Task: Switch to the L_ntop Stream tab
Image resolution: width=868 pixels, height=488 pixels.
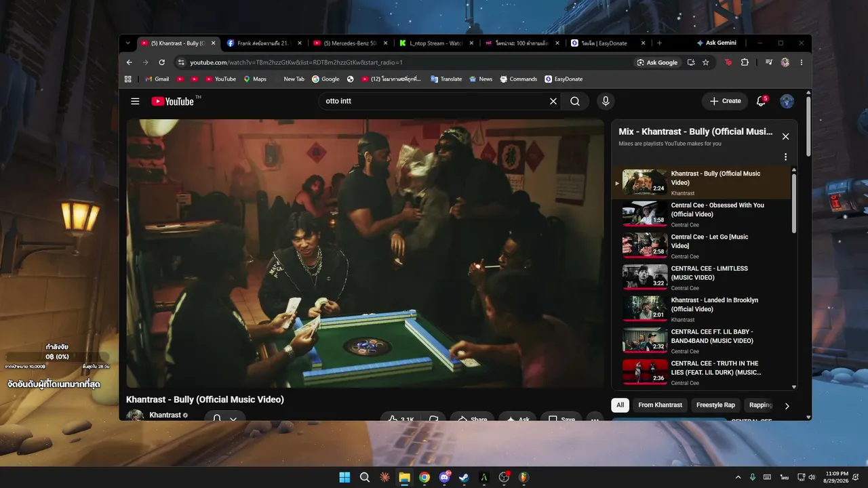Action: click(x=437, y=43)
